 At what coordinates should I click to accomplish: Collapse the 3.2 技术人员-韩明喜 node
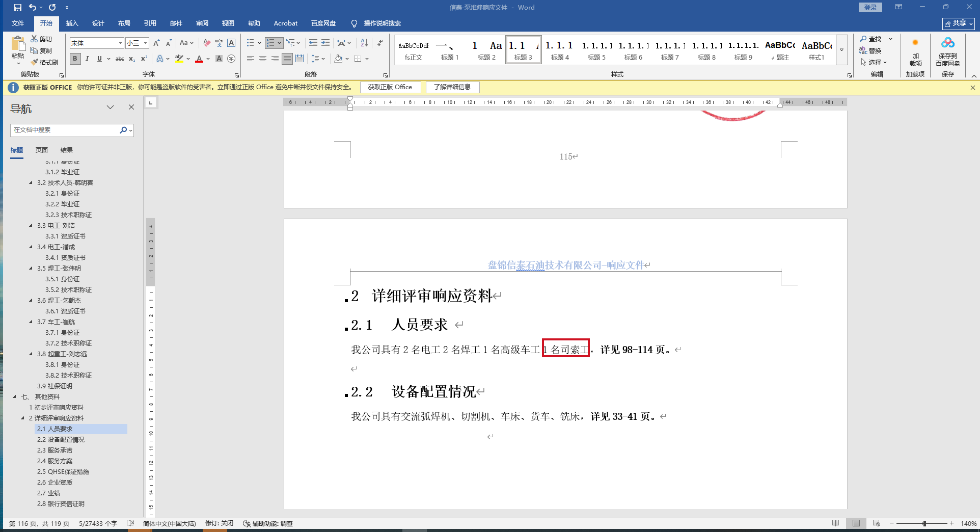(31, 182)
